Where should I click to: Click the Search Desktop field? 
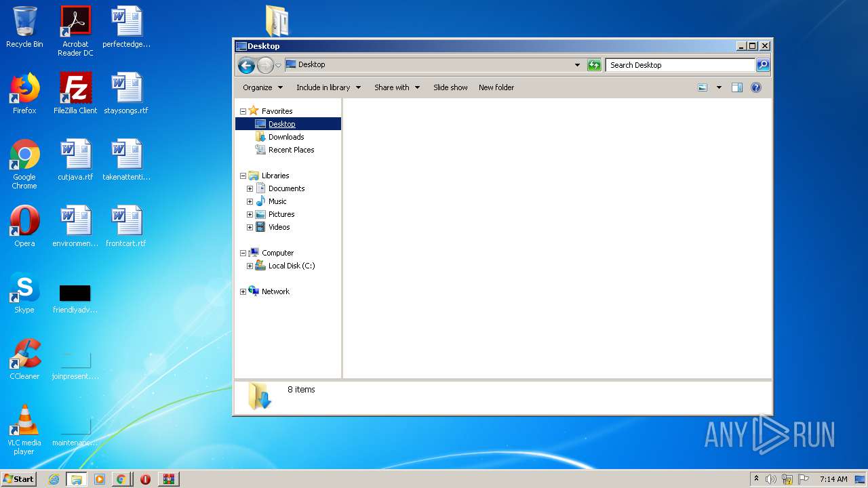coord(680,65)
